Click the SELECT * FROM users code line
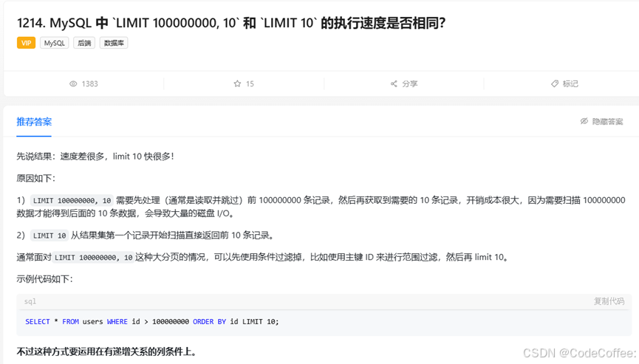 point(152,322)
